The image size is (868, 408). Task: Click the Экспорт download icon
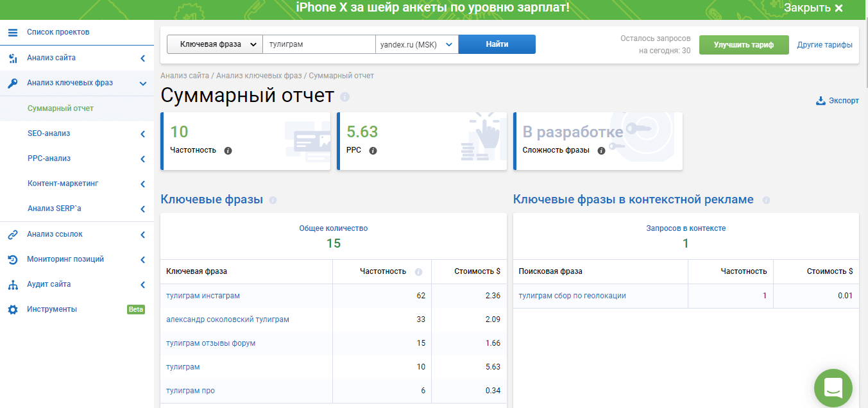(820, 101)
